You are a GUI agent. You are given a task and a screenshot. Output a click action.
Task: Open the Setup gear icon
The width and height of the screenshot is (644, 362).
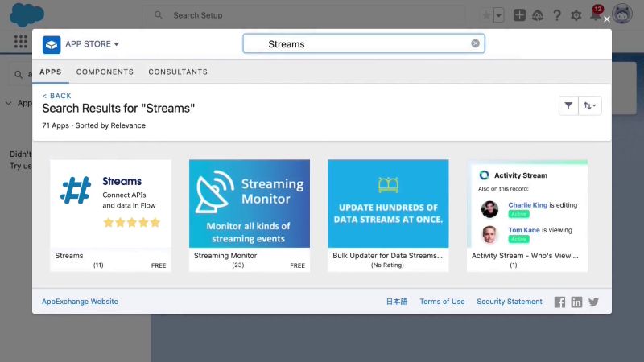576,15
